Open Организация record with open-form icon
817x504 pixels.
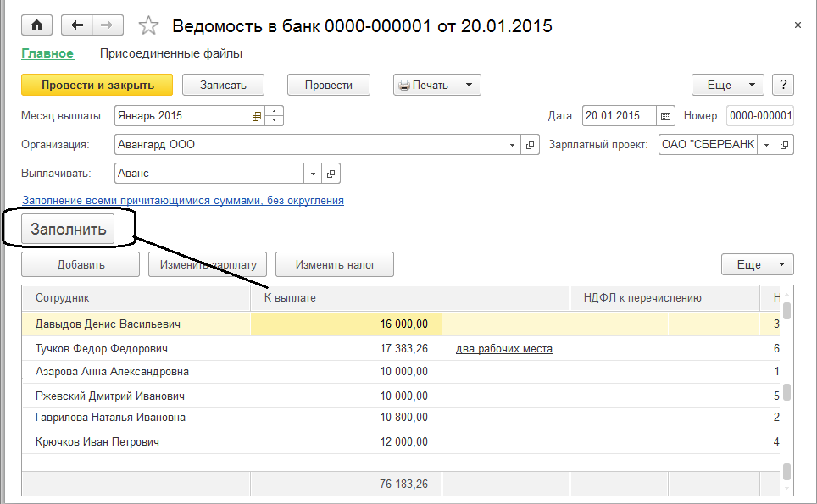point(531,145)
